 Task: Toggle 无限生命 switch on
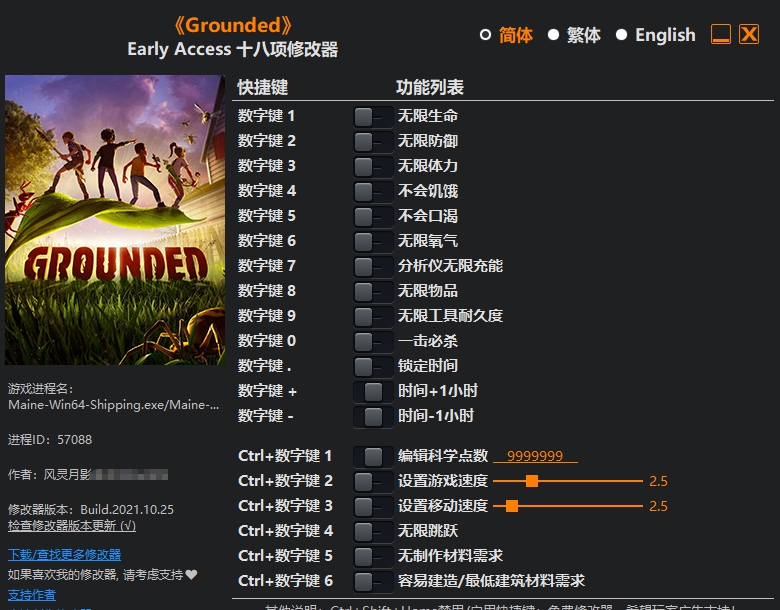(373, 117)
